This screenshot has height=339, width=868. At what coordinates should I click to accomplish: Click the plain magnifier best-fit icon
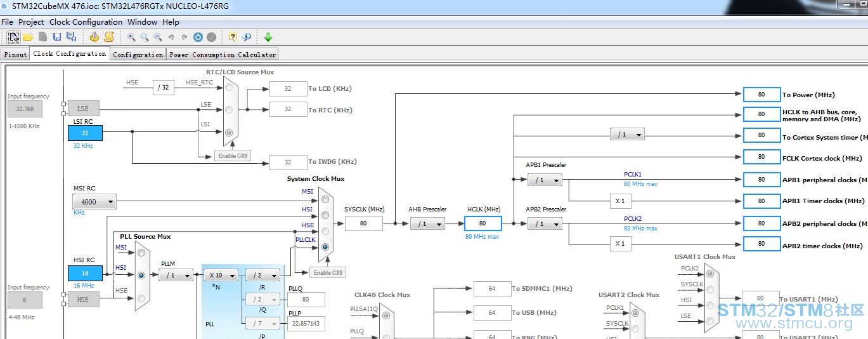click(x=145, y=37)
